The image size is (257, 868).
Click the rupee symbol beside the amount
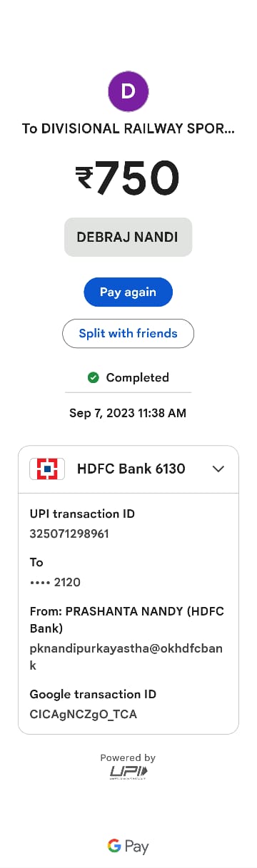tap(85, 178)
